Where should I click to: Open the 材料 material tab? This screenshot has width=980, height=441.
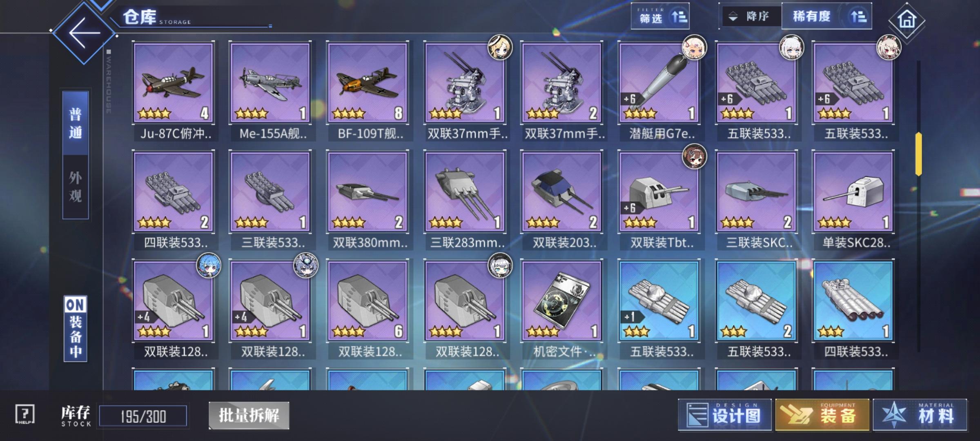point(920,415)
